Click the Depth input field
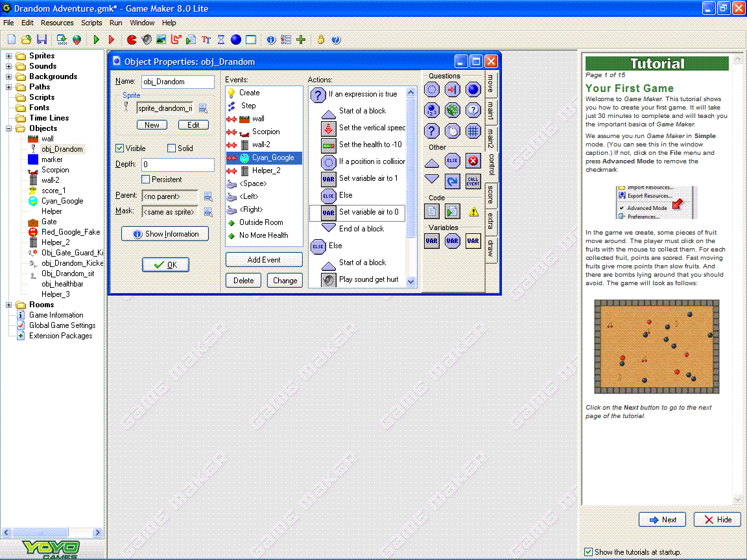Image resolution: width=747 pixels, height=560 pixels. click(178, 164)
